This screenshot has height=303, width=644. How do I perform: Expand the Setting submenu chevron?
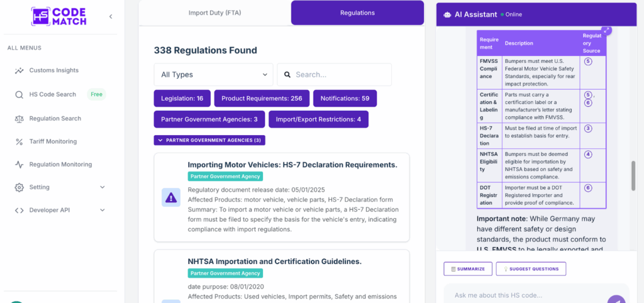click(x=103, y=187)
